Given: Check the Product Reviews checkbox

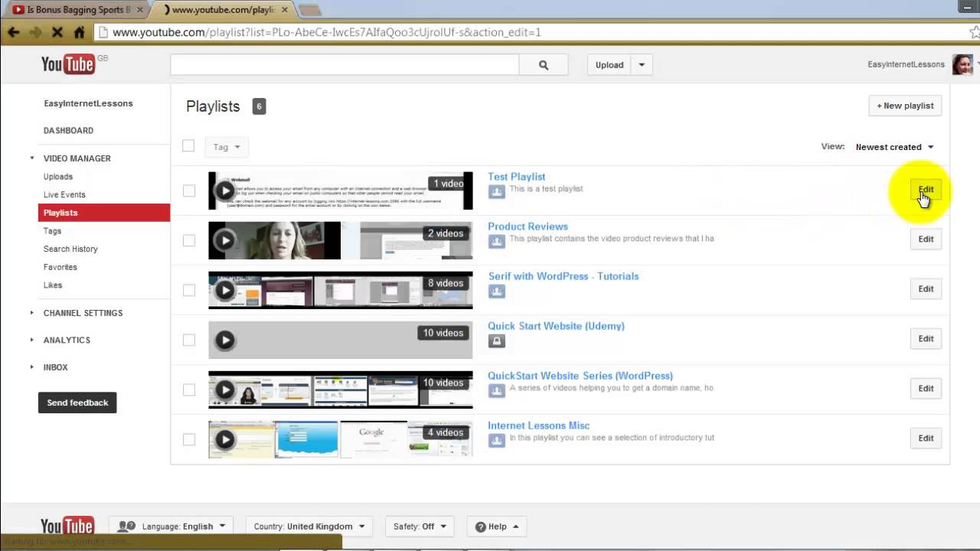Looking at the screenshot, I should point(189,240).
